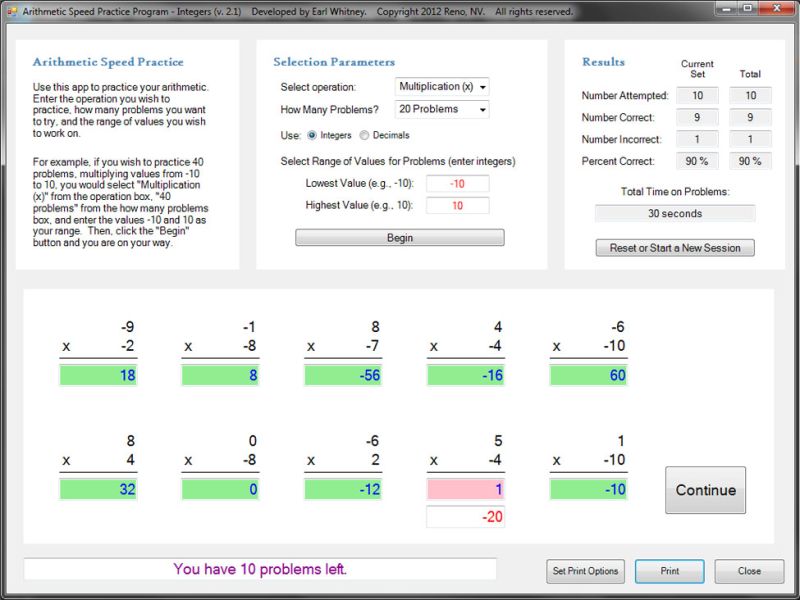
Task: Select the Decimals option
Action: pos(363,135)
